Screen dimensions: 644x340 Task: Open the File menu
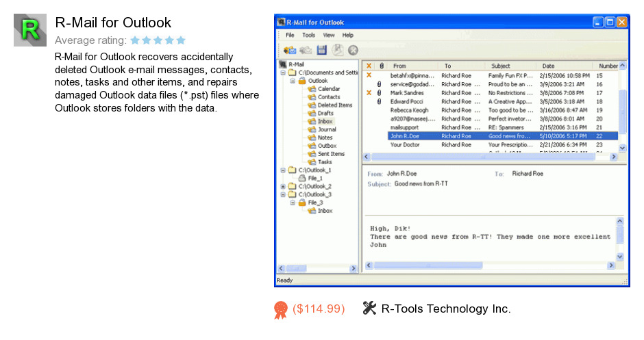290,36
